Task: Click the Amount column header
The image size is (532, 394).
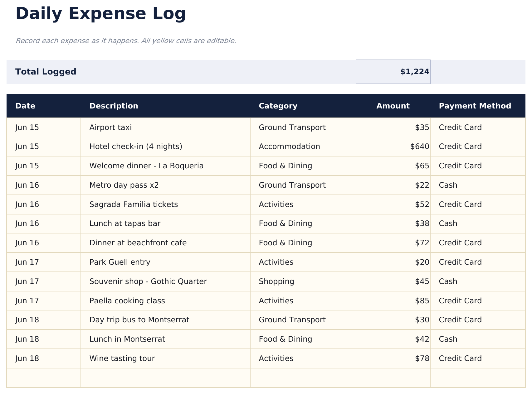Action: pos(393,106)
